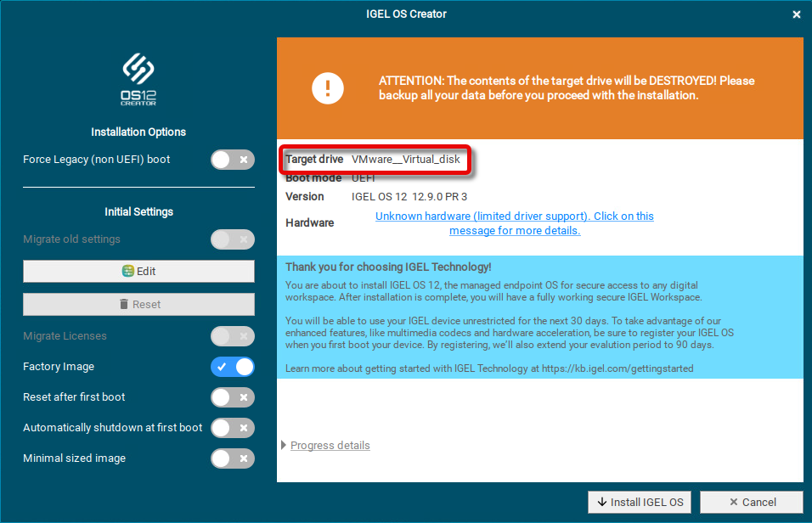The image size is (812, 523).
Task: Click the 'Thank you for choosing IGEL Technology!' heading
Action: pos(388,267)
